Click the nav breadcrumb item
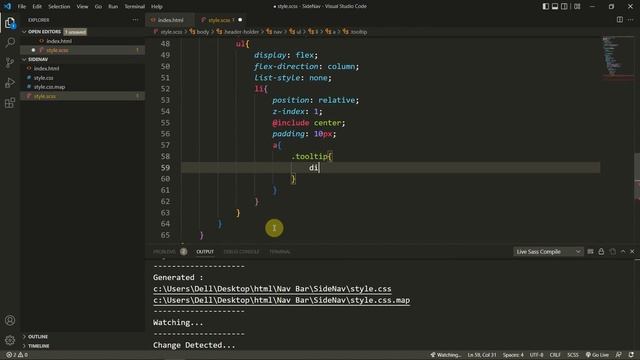 point(274,32)
